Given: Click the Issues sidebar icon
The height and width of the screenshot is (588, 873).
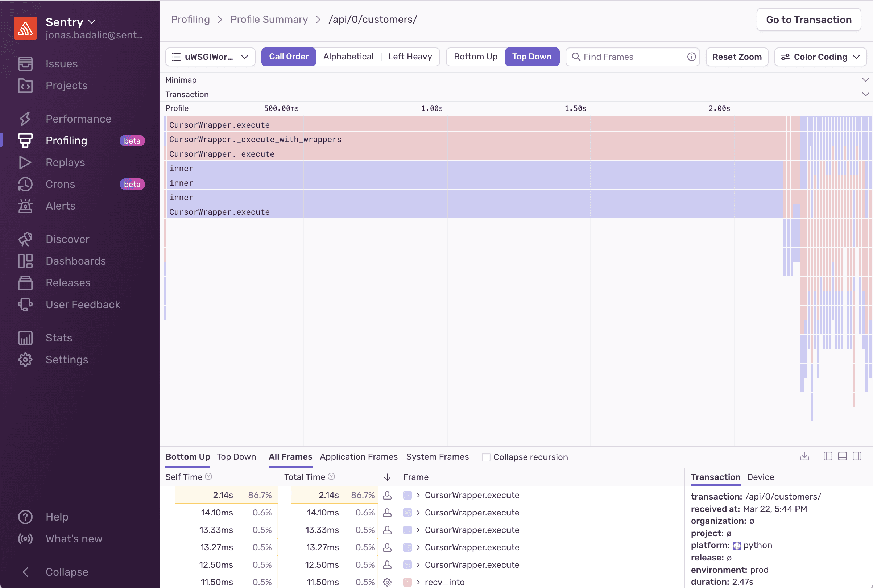Looking at the screenshot, I should (x=25, y=64).
